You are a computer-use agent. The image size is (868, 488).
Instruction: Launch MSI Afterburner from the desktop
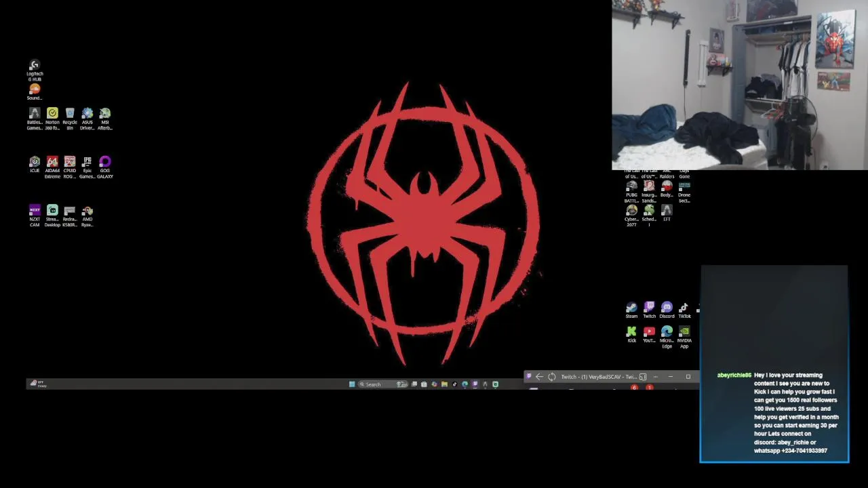[105, 119]
